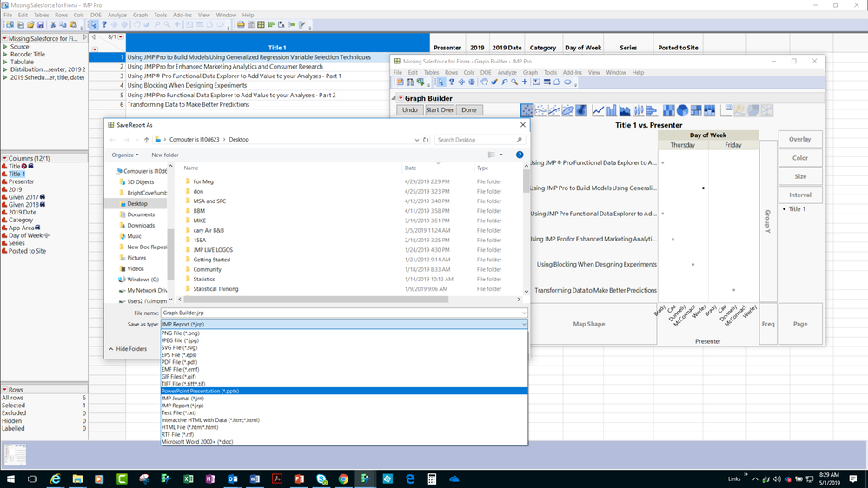Screen dimensions: 868x488
Task: Collapse the Columns panel in data table
Action: 4,158
